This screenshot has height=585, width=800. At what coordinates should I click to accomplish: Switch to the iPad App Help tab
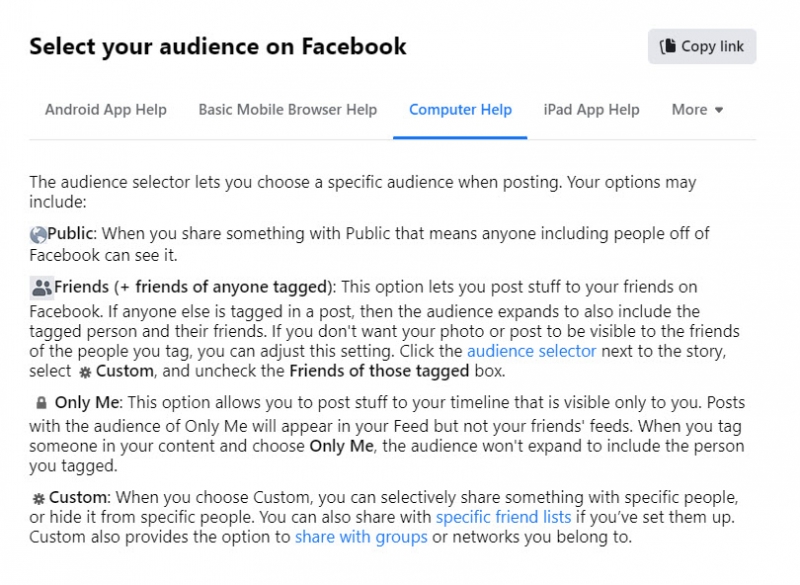[590, 110]
